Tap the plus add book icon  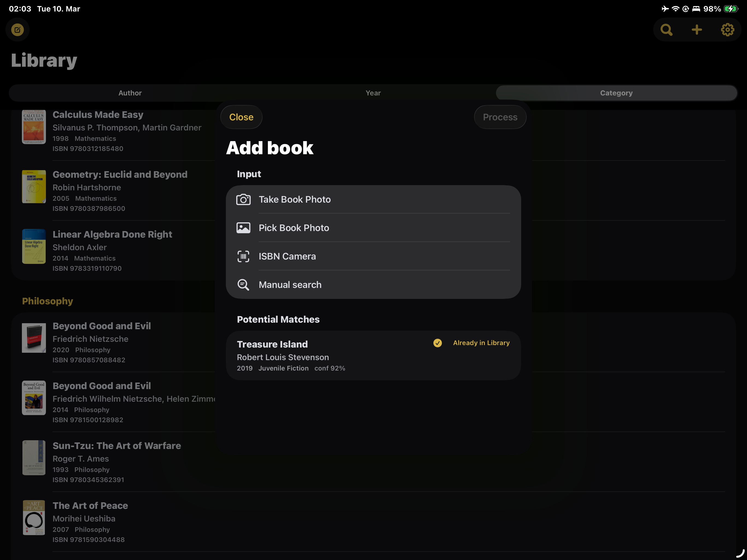(697, 30)
